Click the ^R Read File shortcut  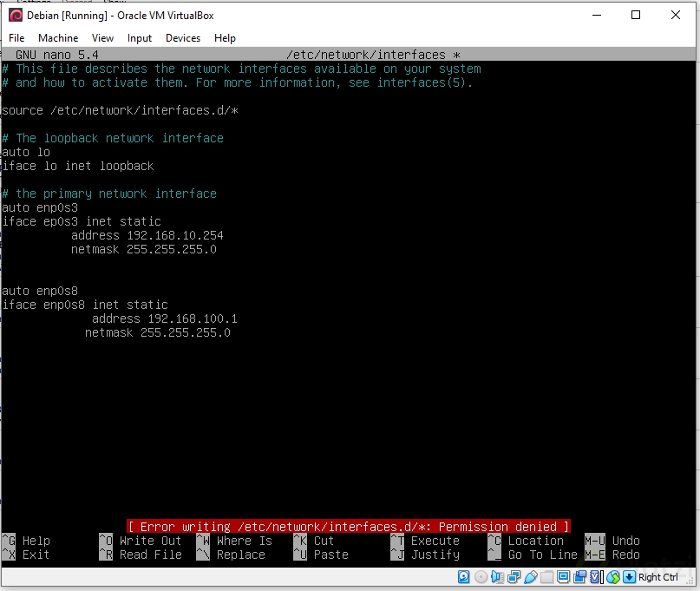click(141, 555)
